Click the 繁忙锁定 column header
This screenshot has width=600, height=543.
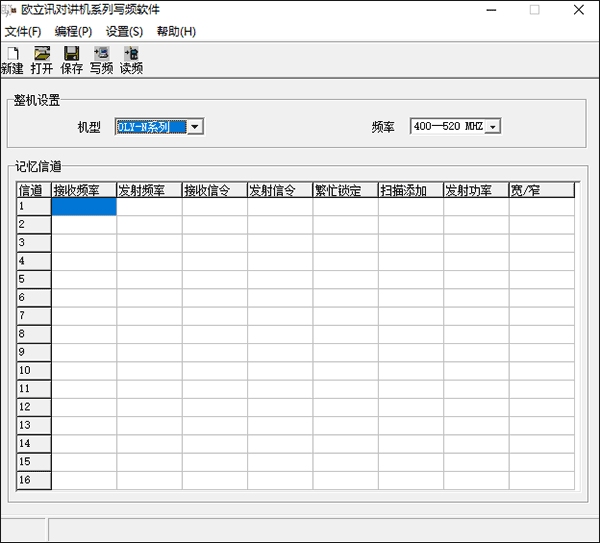[346, 190]
